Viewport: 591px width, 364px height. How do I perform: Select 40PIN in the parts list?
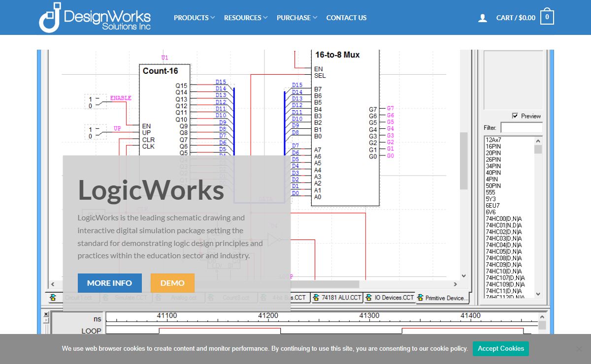[x=493, y=173]
